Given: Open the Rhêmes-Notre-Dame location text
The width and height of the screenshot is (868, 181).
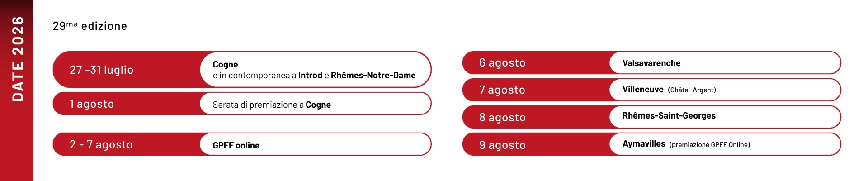Looking at the screenshot, I should [373, 76].
